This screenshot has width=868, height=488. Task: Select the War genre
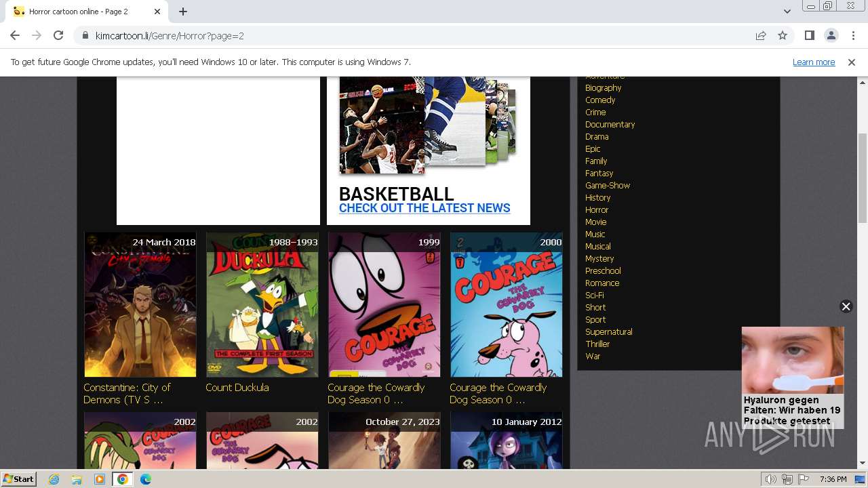593,356
